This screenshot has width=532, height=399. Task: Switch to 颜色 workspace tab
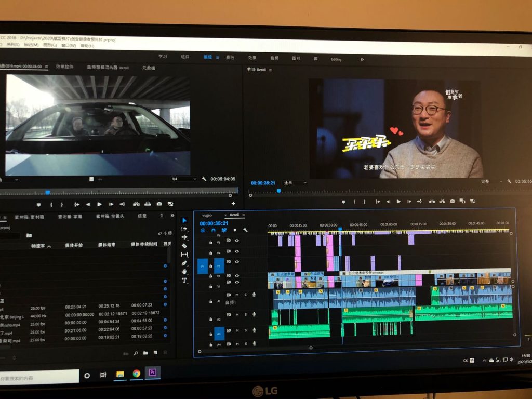coord(230,57)
